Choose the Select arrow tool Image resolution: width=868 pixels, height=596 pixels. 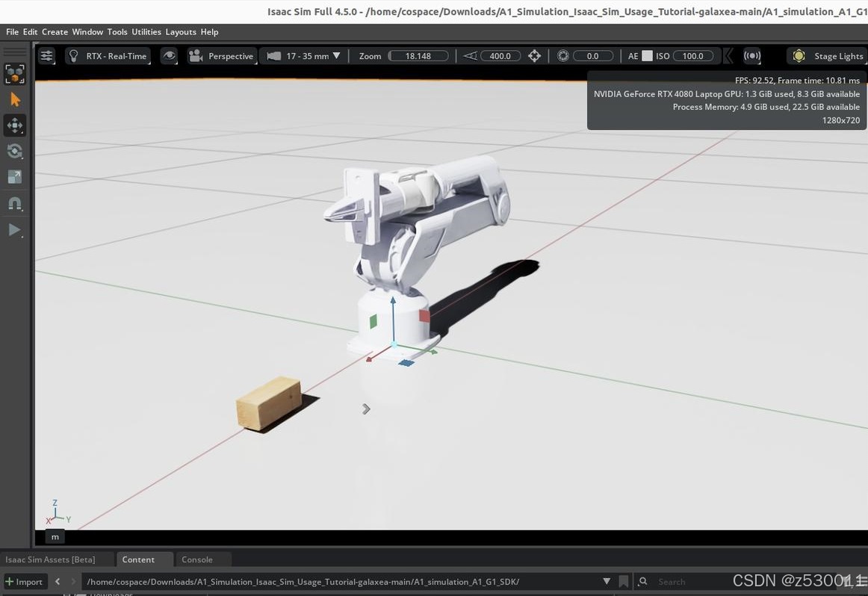[x=15, y=99]
